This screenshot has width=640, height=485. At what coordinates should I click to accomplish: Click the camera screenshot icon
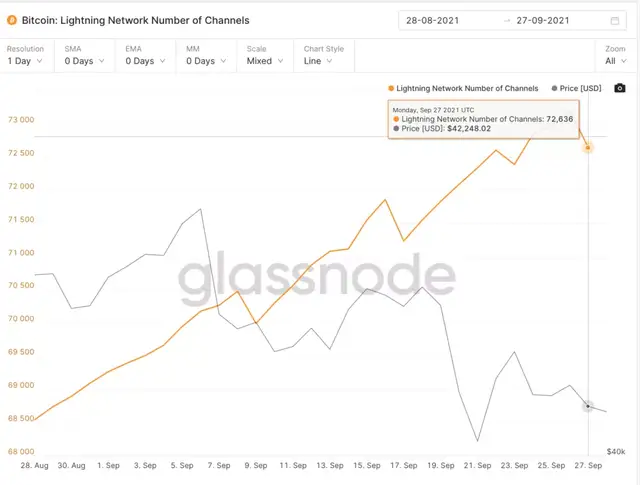(x=620, y=88)
